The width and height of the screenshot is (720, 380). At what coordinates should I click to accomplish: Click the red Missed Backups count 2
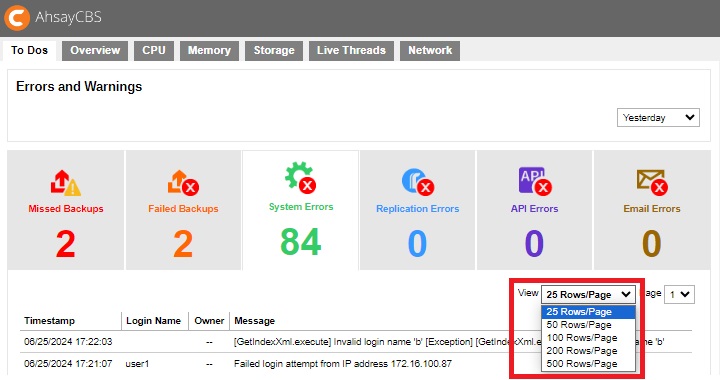[66, 244]
